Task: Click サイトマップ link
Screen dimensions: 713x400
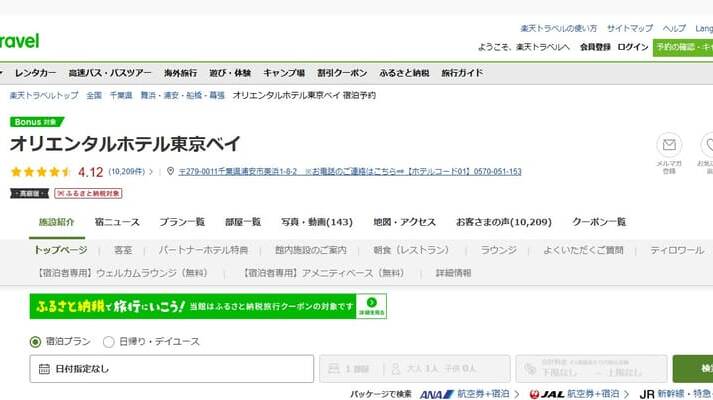Action: [630, 28]
